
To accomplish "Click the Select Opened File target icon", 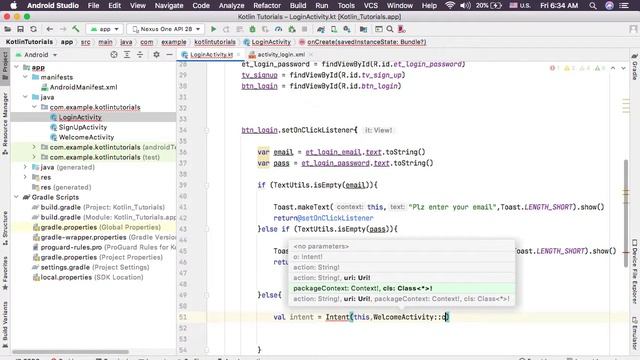I will tap(114, 55).
